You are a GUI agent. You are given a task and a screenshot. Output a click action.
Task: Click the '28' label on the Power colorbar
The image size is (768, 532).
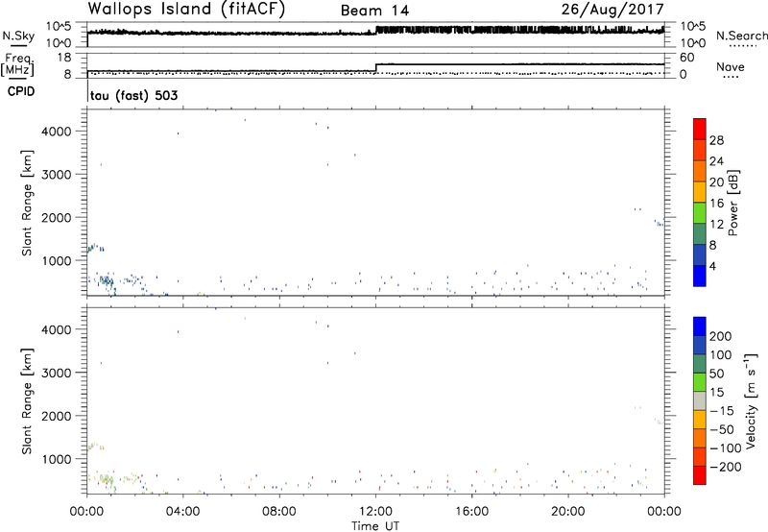(x=716, y=140)
